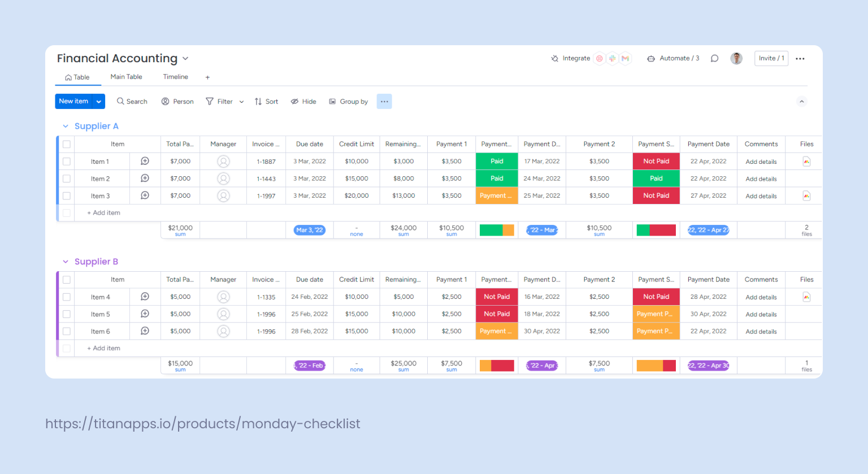Switch to the Timeline tab
The height and width of the screenshot is (474, 868).
pos(175,77)
